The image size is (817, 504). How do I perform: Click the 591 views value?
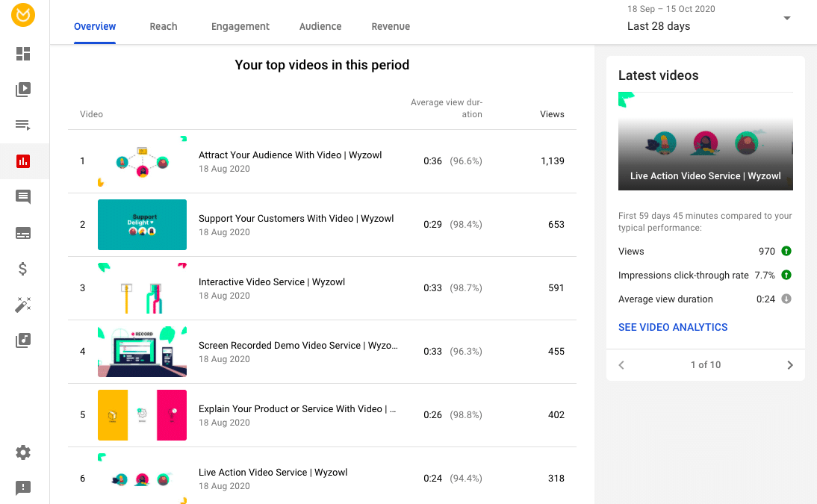point(556,288)
